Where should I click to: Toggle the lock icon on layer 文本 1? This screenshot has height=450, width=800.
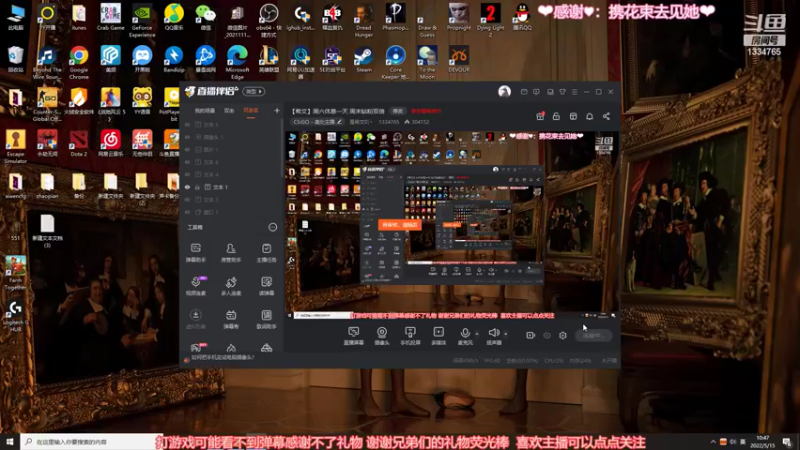pyautogui.click(x=197, y=187)
